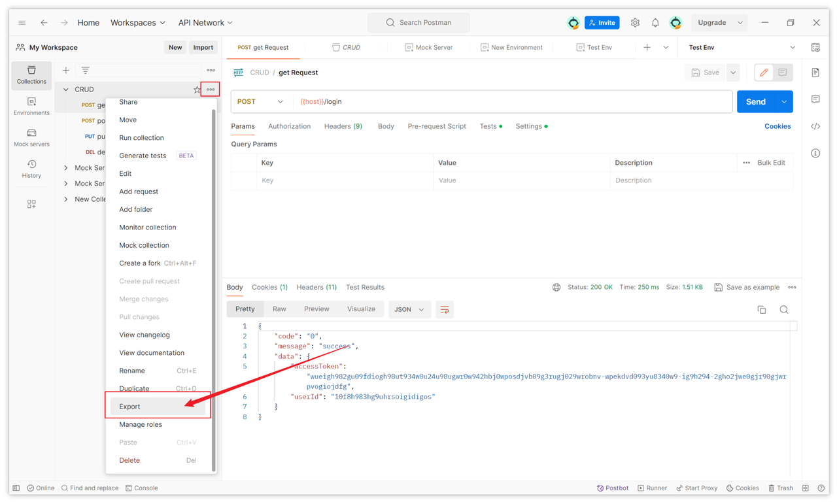Open the environment quick look icon
837x504 pixels.
(x=815, y=47)
